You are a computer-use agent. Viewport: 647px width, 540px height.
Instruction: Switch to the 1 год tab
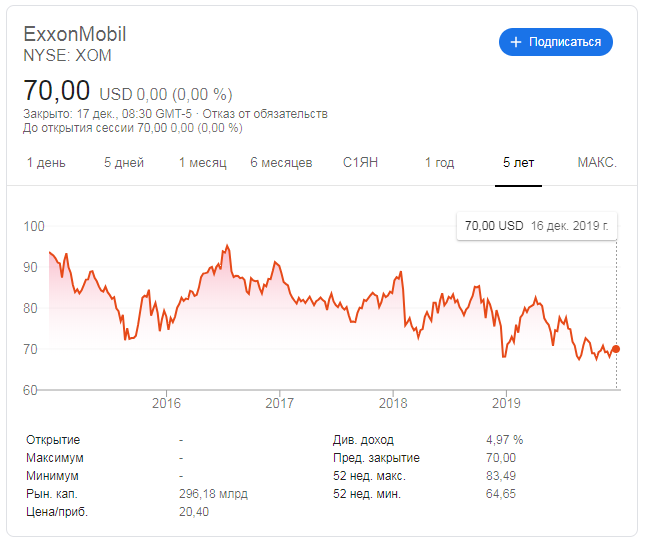tap(439, 163)
